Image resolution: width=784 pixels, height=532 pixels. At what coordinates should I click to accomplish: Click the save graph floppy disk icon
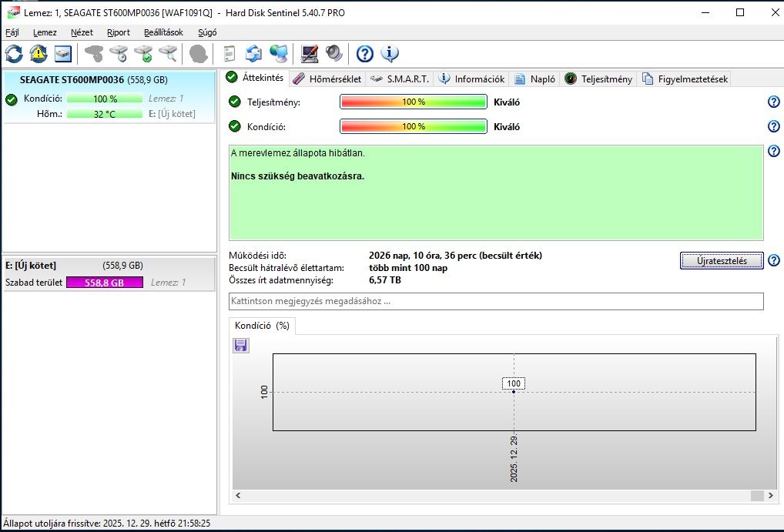tap(241, 346)
